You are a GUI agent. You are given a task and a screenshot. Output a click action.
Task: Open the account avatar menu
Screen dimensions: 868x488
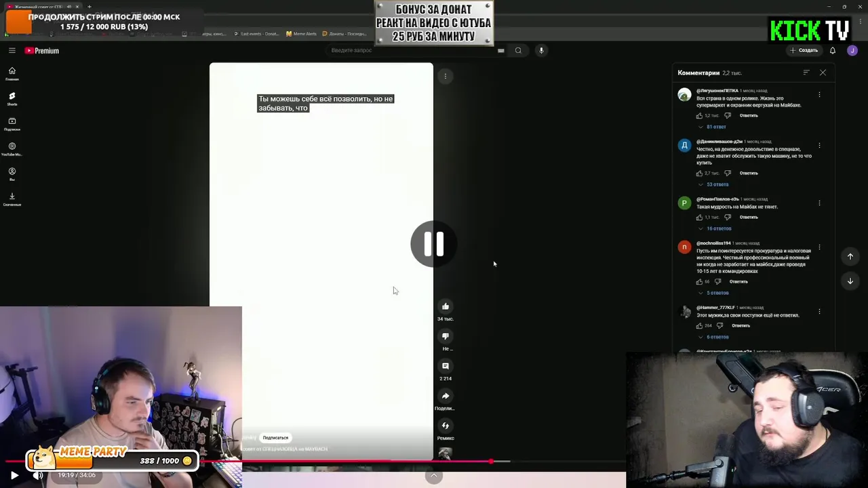click(x=852, y=50)
